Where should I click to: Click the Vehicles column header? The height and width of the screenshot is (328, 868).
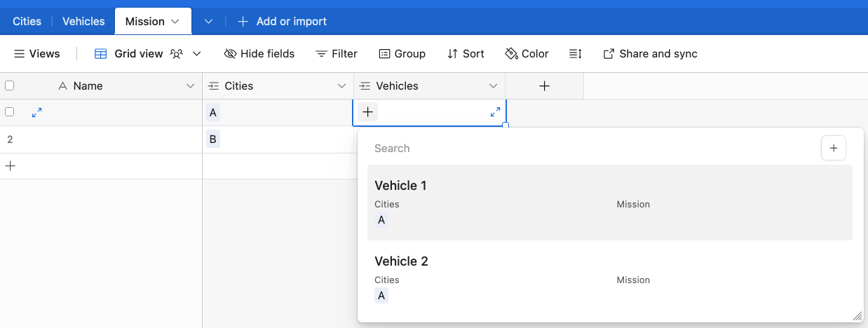[429, 86]
